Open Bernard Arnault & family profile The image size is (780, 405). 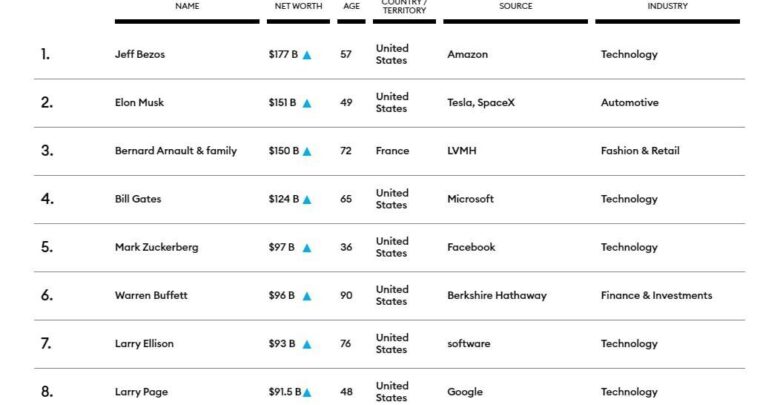pos(176,151)
